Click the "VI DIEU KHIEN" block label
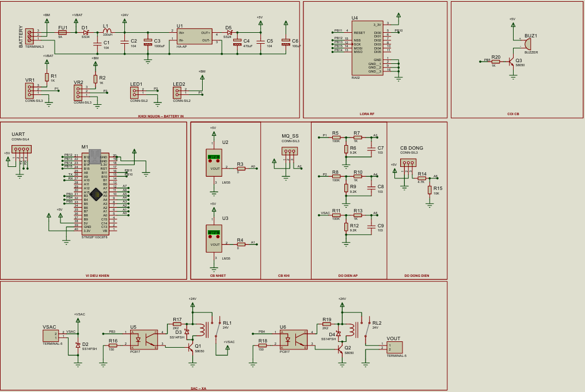Viewport: 585px width, 392px height. pos(97,276)
